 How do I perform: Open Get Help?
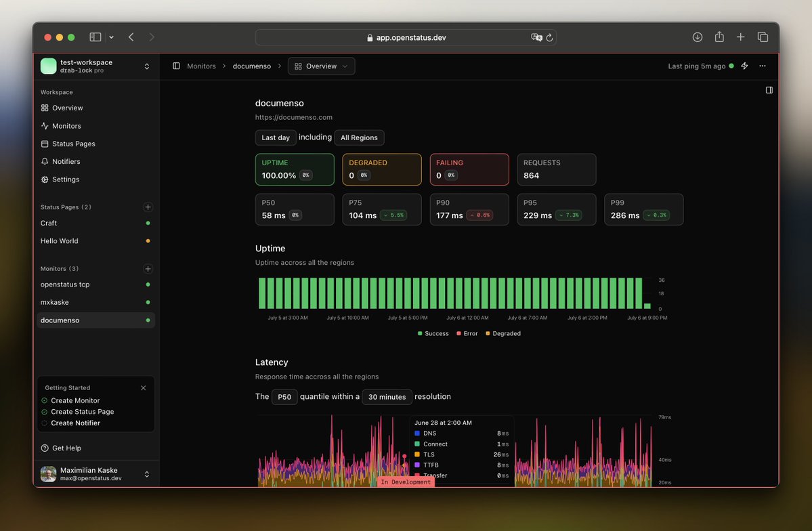[x=95, y=448]
